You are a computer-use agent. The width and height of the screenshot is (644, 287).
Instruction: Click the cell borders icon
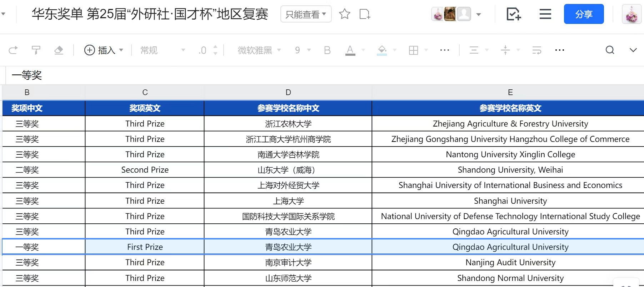pyautogui.click(x=413, y=50)
